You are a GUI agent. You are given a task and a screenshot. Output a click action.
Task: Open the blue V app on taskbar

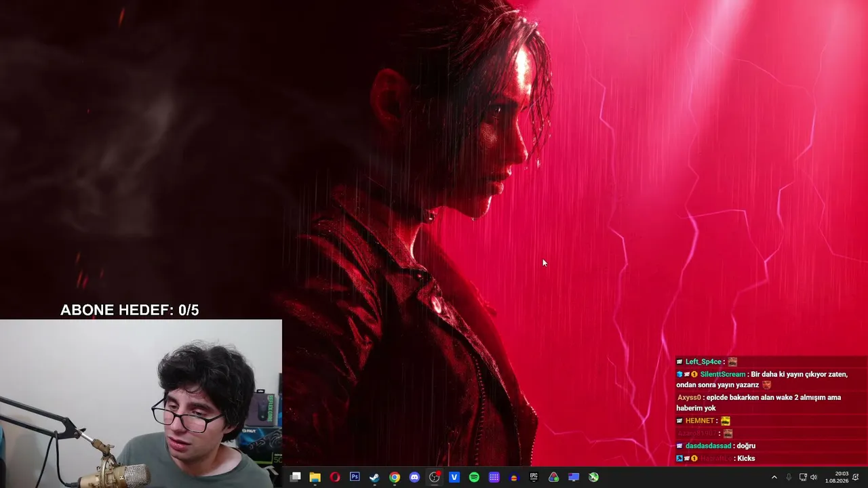(454, 477)
